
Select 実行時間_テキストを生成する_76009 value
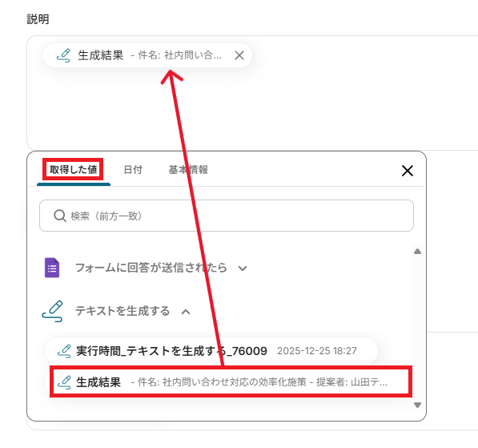[x=211, y=351]
